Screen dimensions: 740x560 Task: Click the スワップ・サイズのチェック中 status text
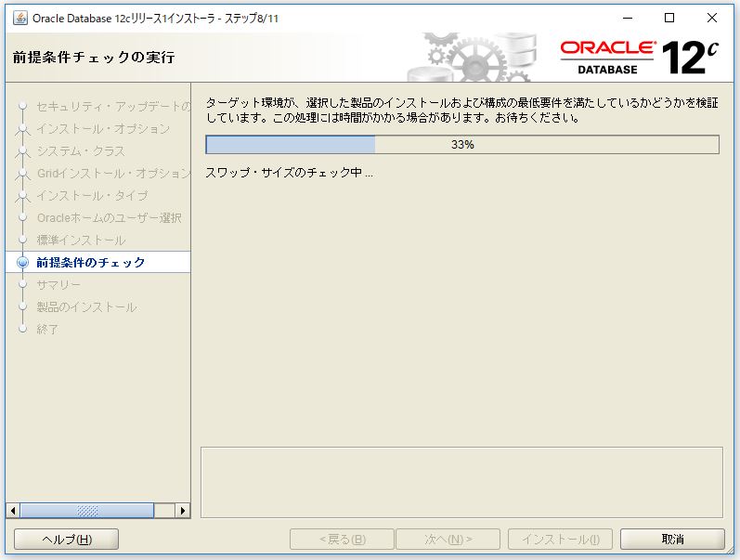coord(290,173)
